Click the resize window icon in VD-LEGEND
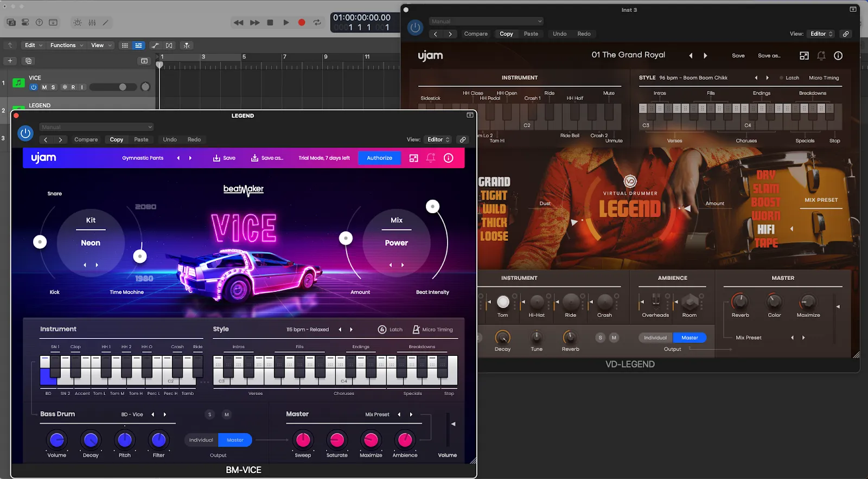Viewport: 868px width, 479px height. point(804,55)
